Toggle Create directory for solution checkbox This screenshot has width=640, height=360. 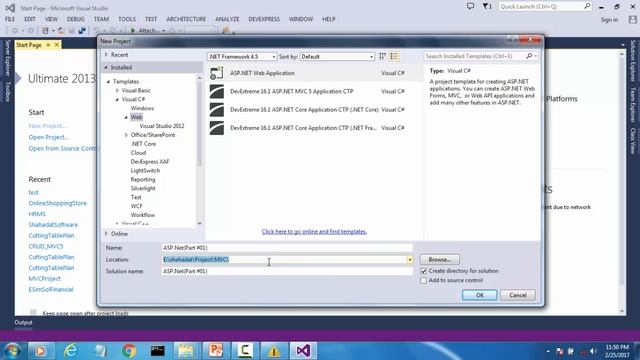point(424,271)
